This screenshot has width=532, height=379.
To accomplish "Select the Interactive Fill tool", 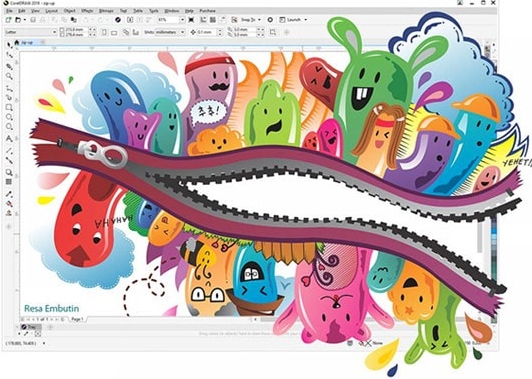I will (9, 204).
